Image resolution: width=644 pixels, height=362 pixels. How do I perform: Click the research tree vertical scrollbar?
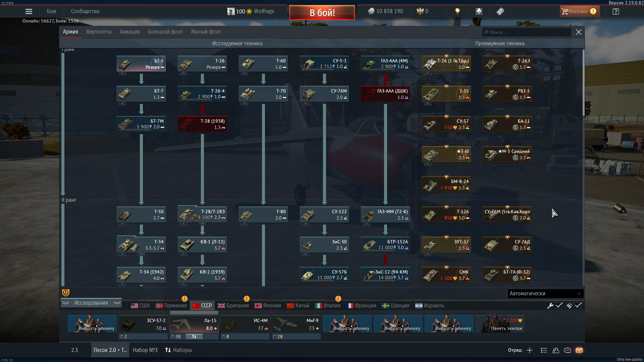tap(583, 82)
